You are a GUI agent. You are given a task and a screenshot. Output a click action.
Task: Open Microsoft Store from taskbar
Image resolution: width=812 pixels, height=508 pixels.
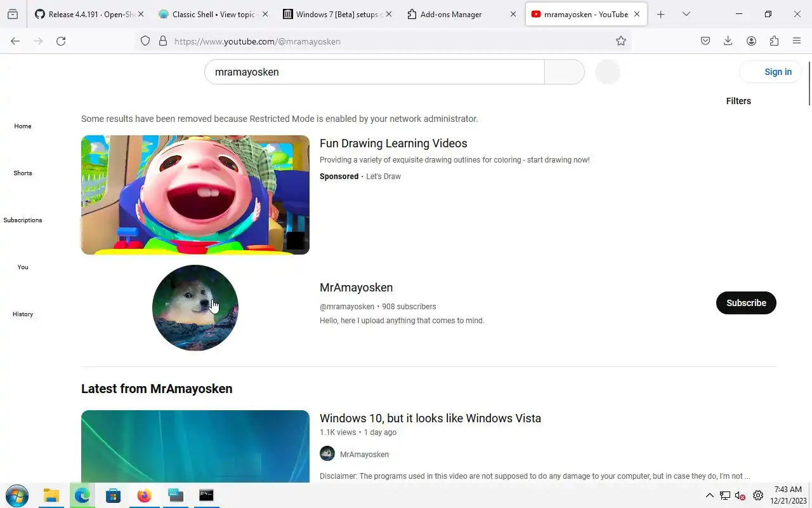pos(113,495)
